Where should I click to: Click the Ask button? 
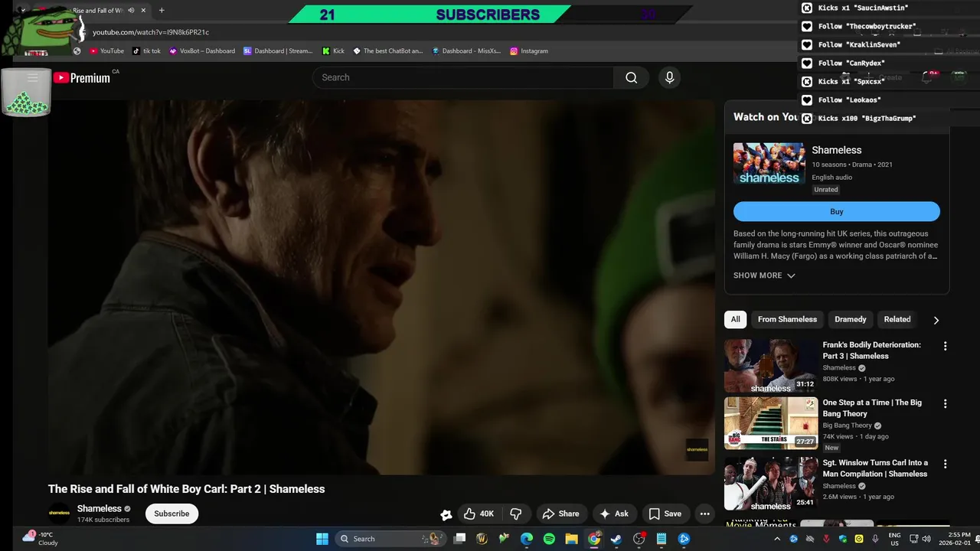click(614, 514)
